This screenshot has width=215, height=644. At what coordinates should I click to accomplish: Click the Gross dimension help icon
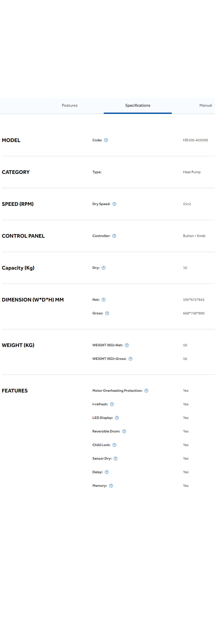[107, 313]
